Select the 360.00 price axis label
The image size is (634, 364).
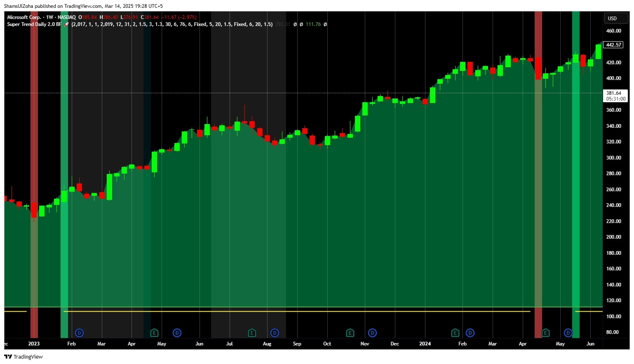613,110
